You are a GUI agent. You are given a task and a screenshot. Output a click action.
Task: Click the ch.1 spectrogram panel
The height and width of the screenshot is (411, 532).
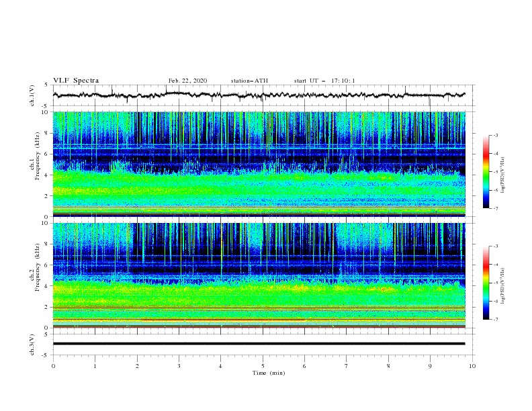coord(259,164)
